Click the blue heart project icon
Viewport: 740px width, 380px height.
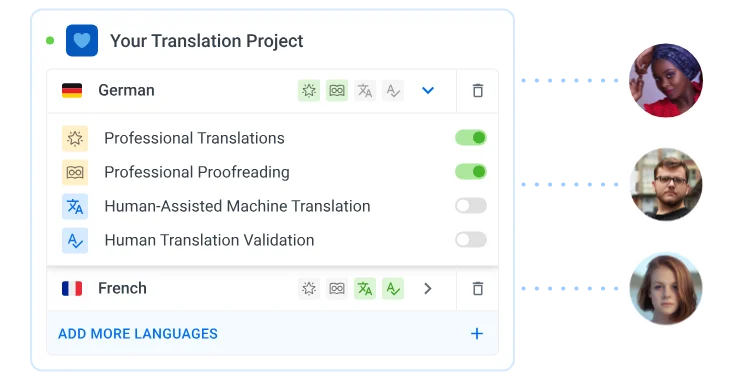(82, 41)
